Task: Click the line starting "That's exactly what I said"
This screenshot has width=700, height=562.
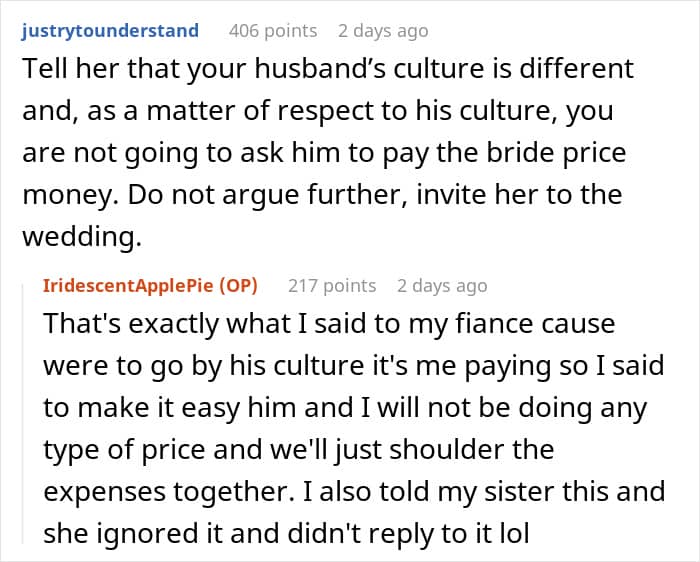Action: 329,325
